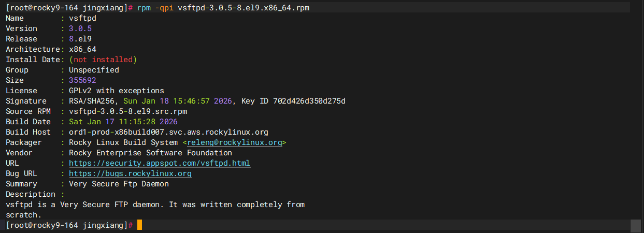Viewport: 644px width, 233px height.
Task: Click the orange terminal cursor block
Action: 139,225
